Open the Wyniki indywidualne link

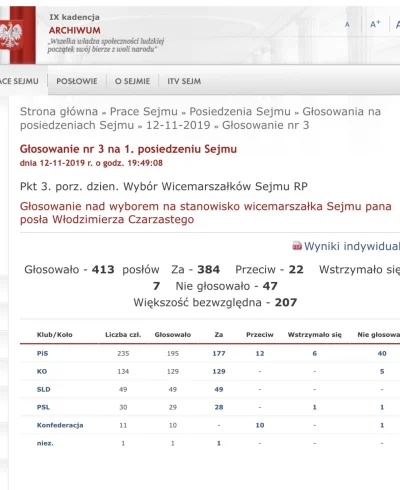(352, 246)
